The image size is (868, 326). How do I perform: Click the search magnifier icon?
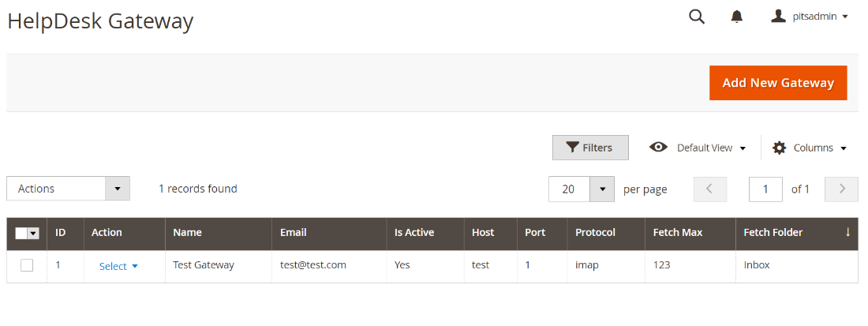pyautogui.click(x=697, y=17)
